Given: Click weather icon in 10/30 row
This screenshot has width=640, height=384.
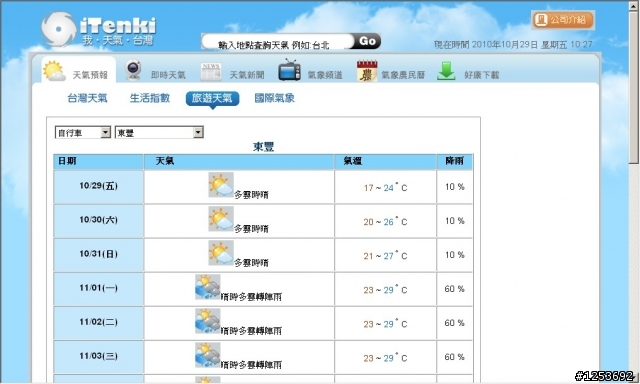Looking at the screenshot, I should pyautogui.click(x=221, y=219).
